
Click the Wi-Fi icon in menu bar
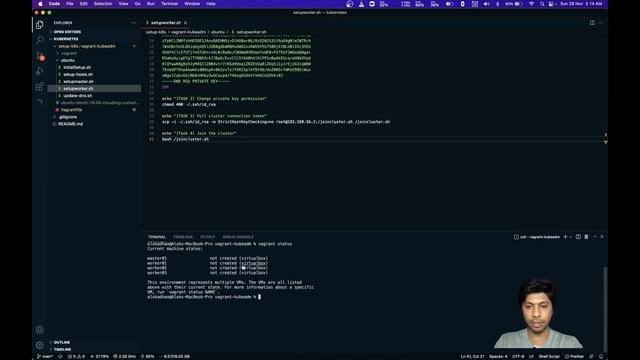click(531, 4)
